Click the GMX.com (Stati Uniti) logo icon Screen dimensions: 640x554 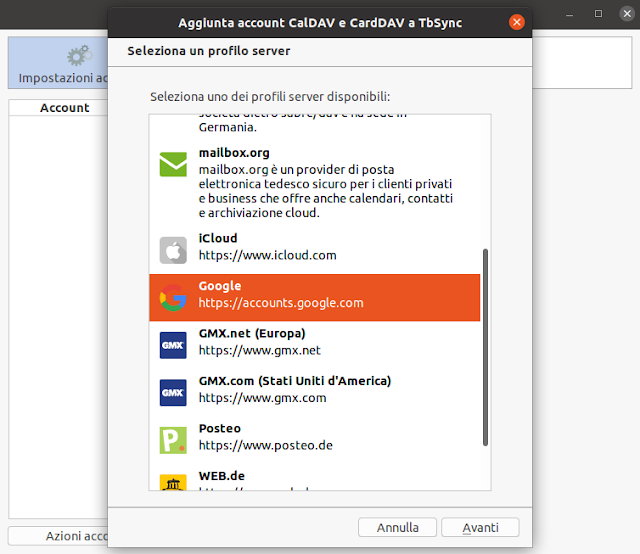pos(173,393)
